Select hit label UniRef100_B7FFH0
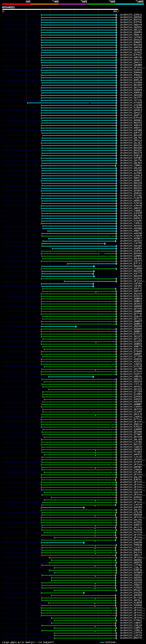 click(x=131, y=22)
